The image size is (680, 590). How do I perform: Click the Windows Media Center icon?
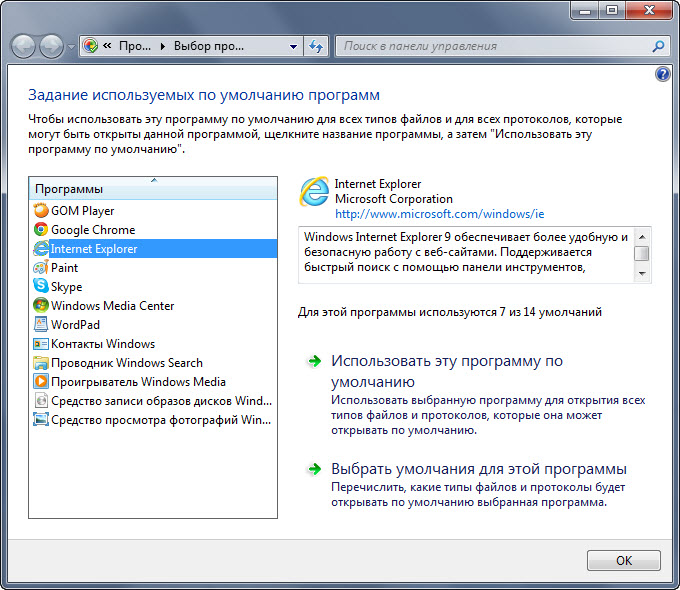41,305
